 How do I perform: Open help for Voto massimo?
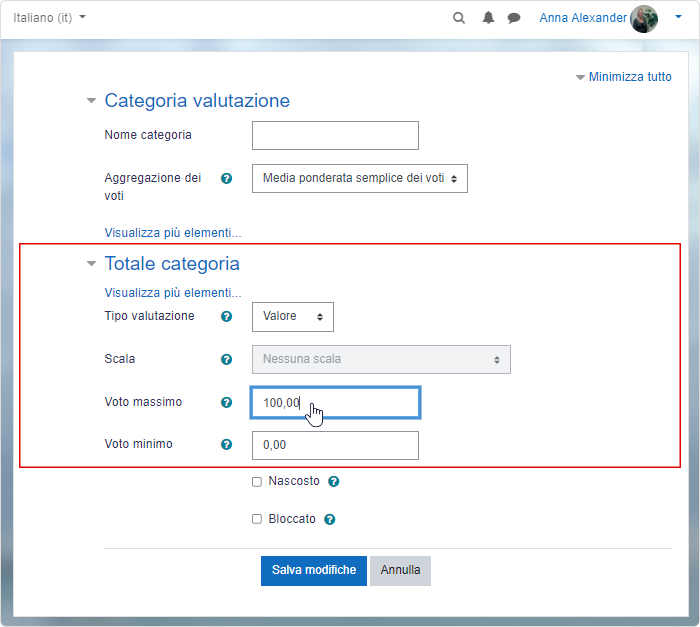226,402
